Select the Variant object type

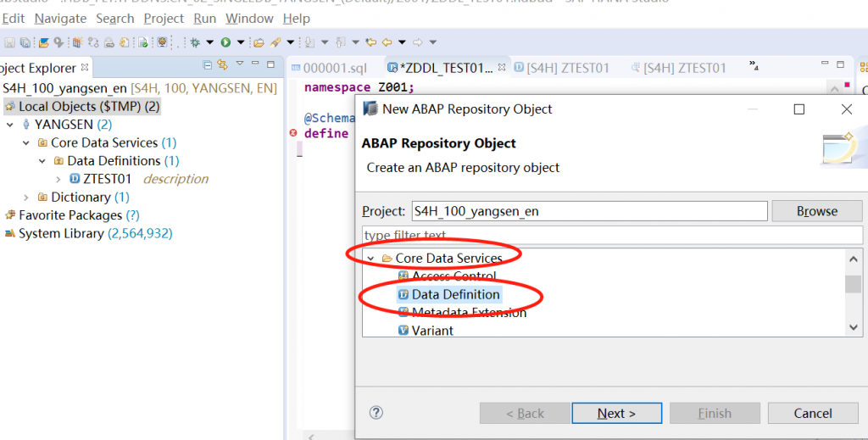coord(432,331)
